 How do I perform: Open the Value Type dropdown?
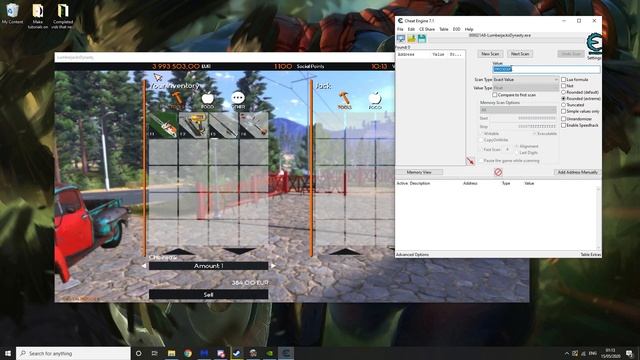[526, 88]
